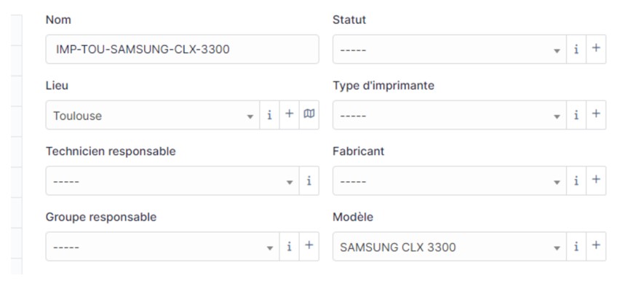Add a new Fabricant with plus icon
Screen dimensions: 644x302
point(596,181)
